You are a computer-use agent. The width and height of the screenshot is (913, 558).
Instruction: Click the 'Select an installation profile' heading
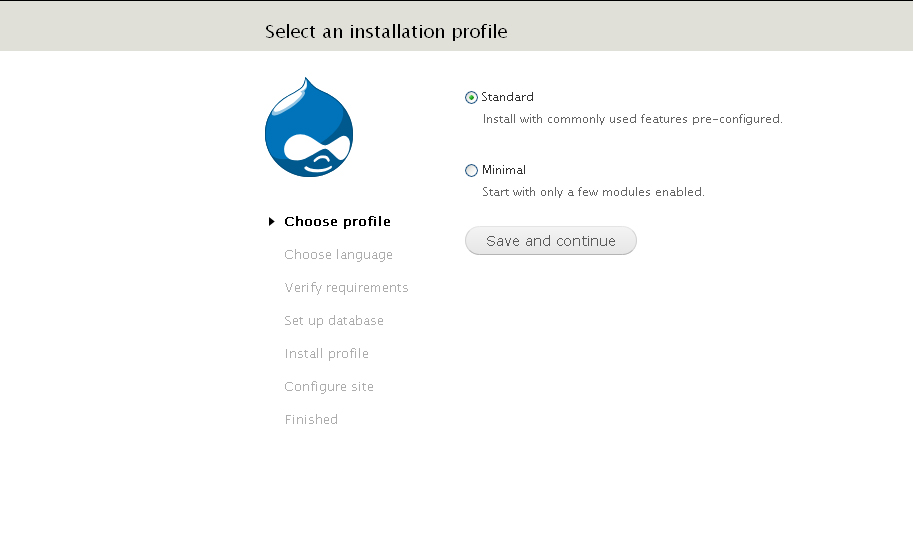tap(386, 32)
